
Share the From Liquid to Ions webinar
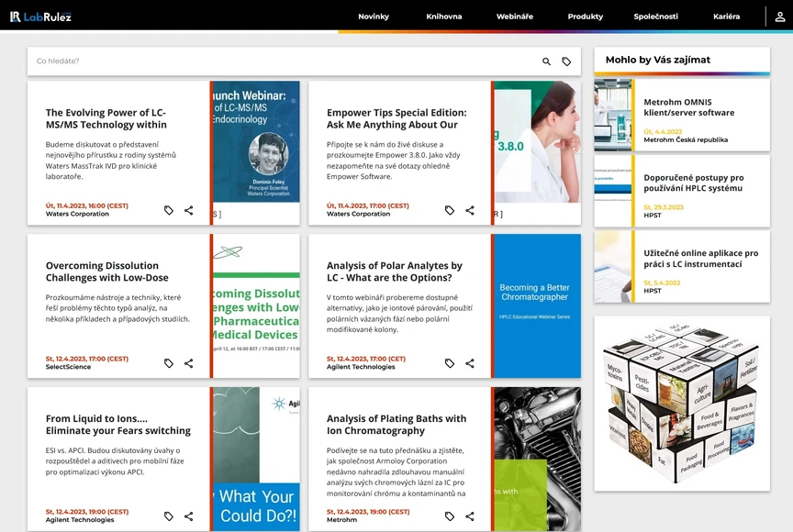tap(189, 516)
